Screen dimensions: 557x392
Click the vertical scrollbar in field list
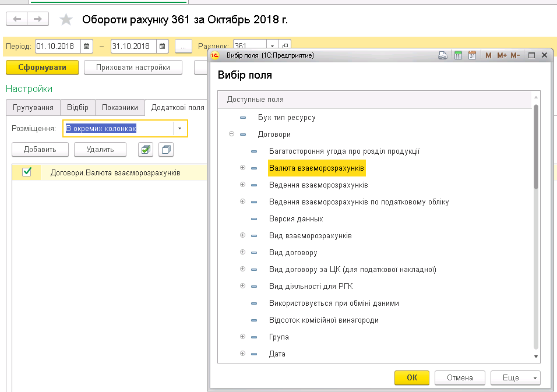point(536,147)
